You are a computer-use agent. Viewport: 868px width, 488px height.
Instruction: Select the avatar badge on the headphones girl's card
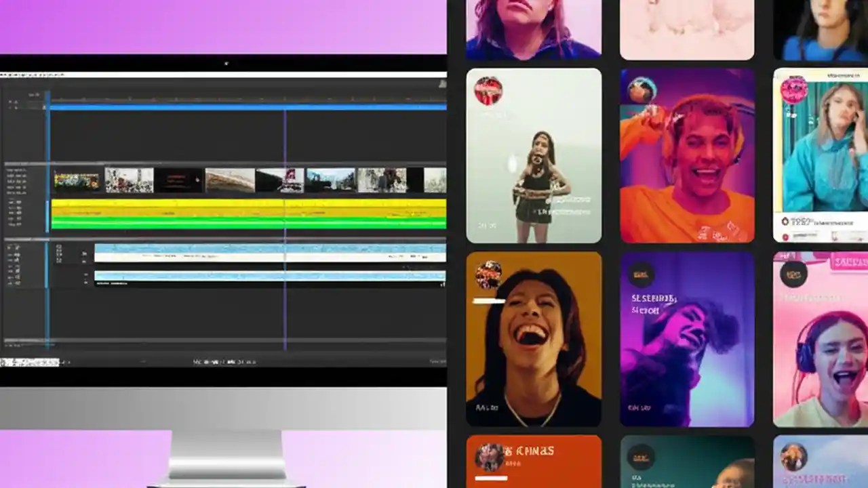tap(793, 277)
